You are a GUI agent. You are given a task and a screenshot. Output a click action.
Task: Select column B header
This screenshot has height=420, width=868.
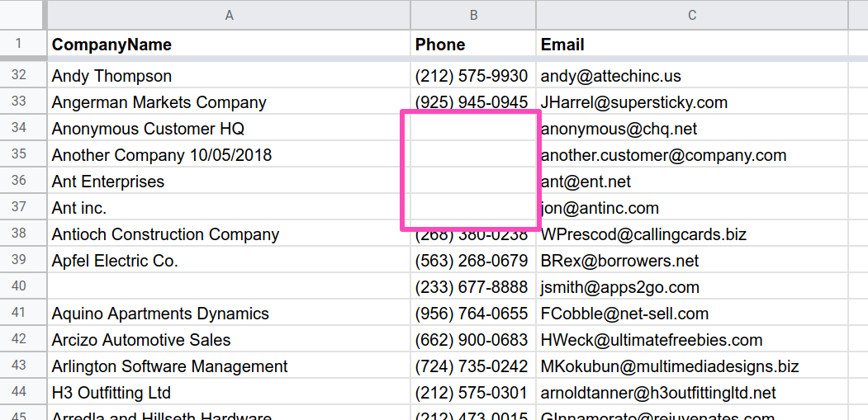(473, 15)
